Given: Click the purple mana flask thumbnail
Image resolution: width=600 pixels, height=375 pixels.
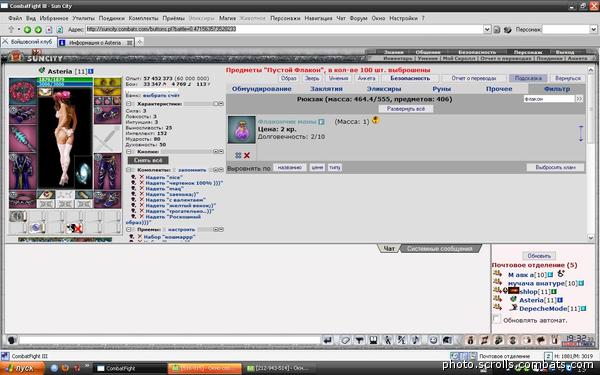Looking at the screenshot, I should tap(241, 130).
